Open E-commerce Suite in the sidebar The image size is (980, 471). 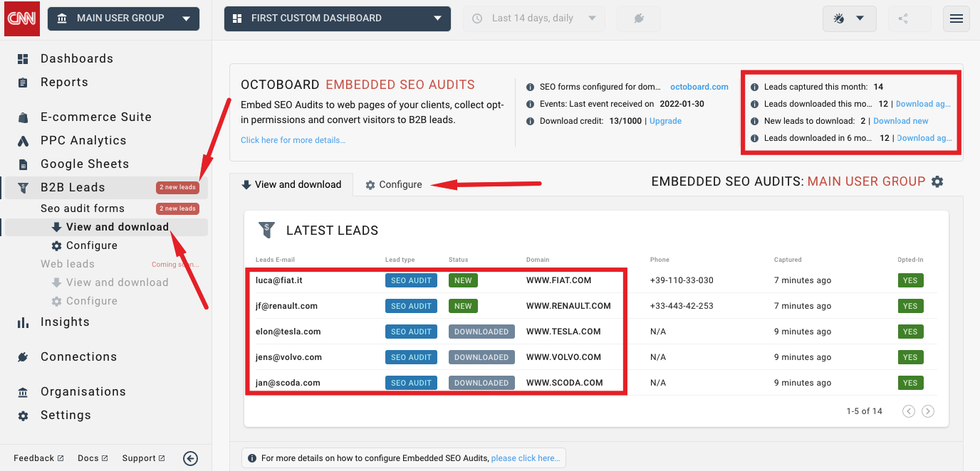pos(96,117)
